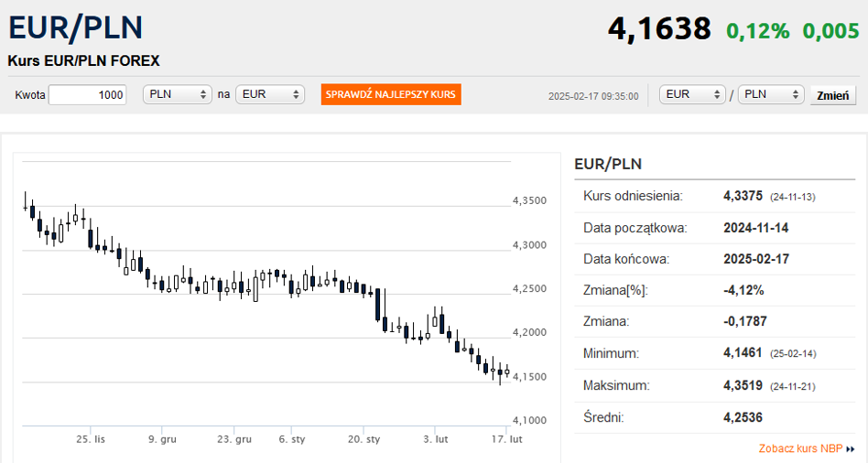This screenshot has width=868, height=463.
Task: Click the "6. sty" date axis label
Action: 292,439
